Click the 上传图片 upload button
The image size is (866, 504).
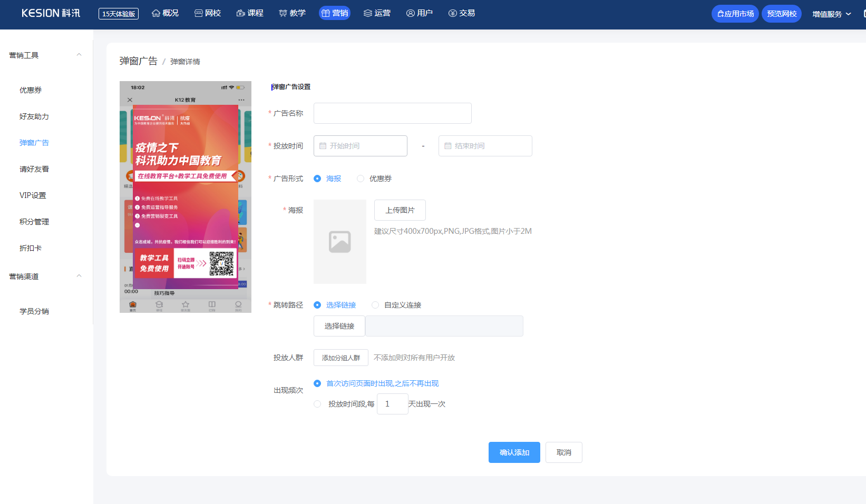point(400,210)
